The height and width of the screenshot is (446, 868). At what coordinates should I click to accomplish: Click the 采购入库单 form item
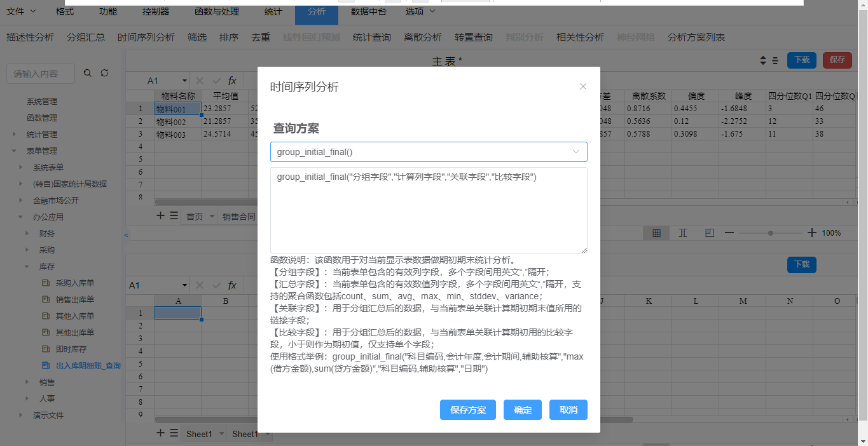[74, 283]
